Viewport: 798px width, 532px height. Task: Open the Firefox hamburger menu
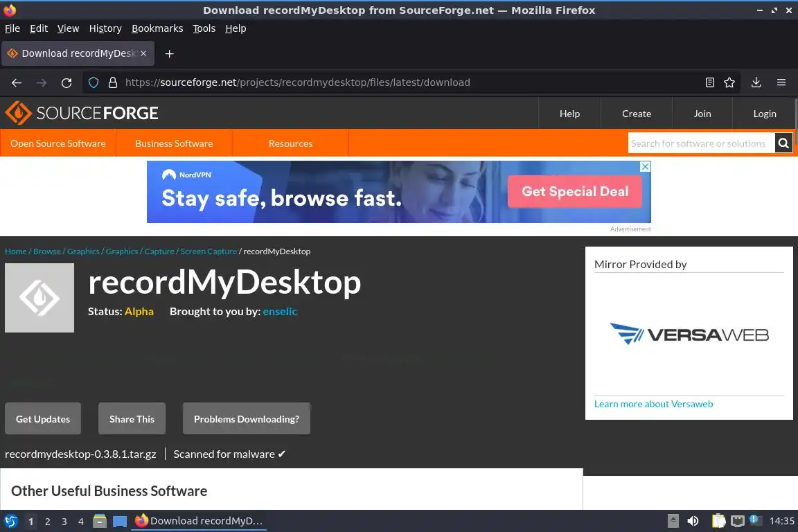781,82
